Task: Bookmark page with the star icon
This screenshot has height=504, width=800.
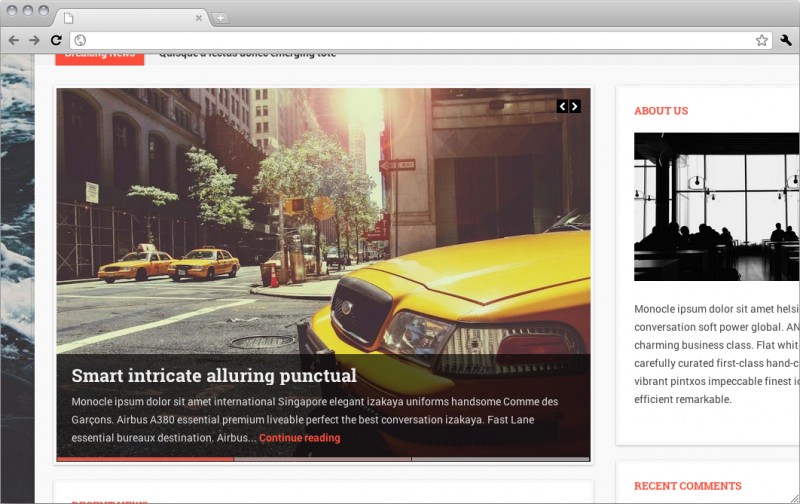Action: click(x=762, y=40)
